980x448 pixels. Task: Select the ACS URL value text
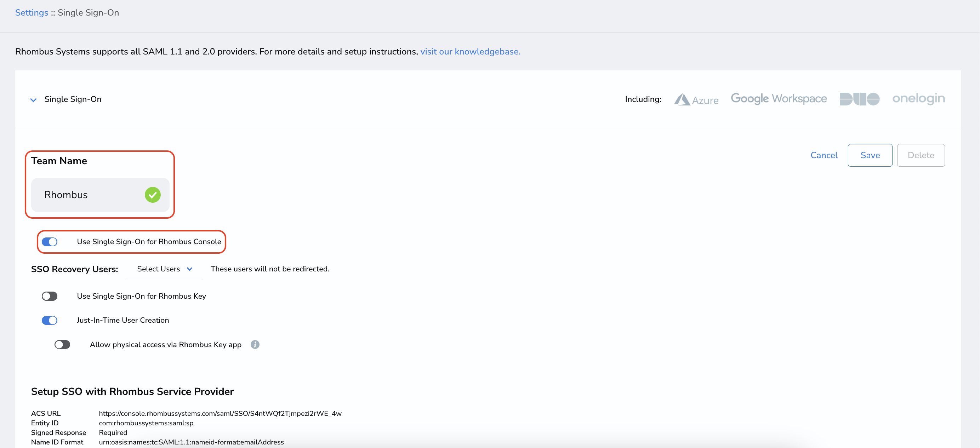coord(220,413)
